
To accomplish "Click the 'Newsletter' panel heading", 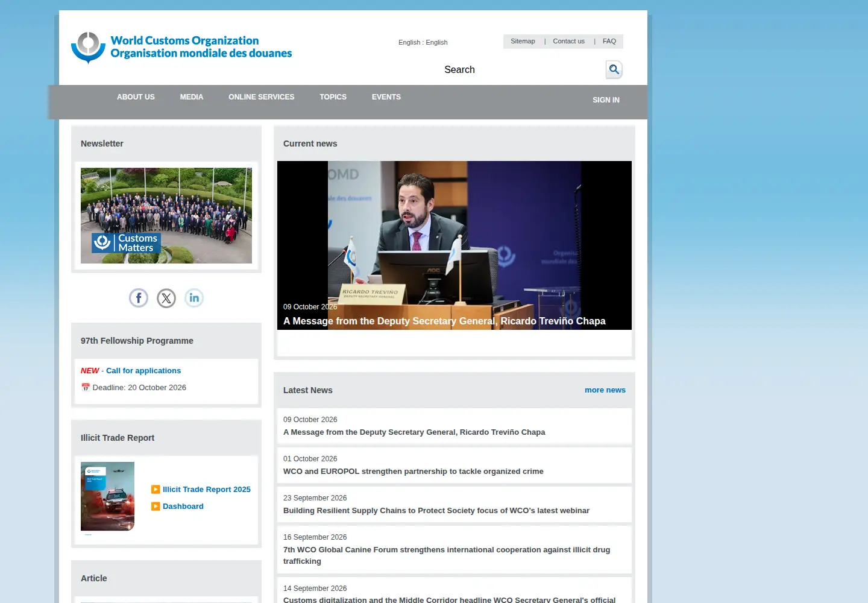I will click(x=102, y=144).
